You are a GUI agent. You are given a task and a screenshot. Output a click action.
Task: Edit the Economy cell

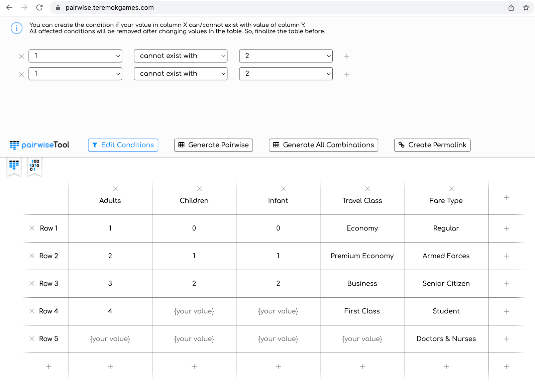362,228
